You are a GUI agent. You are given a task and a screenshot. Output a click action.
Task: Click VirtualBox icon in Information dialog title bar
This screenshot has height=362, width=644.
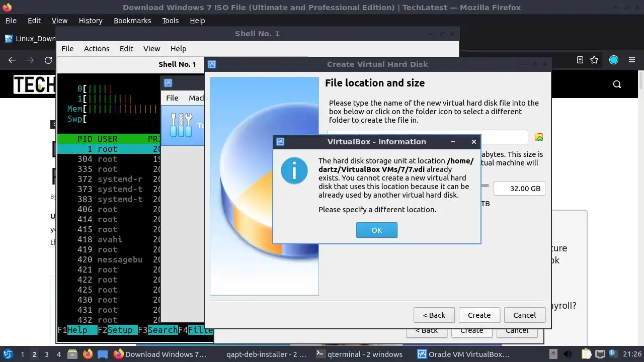tap(280, 142)
